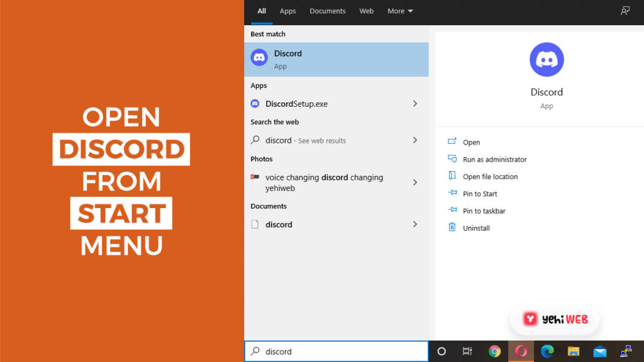The width and height of the screenshot is (644, 362).
Task: Open Discord from the Best match result
Action: 336,59
